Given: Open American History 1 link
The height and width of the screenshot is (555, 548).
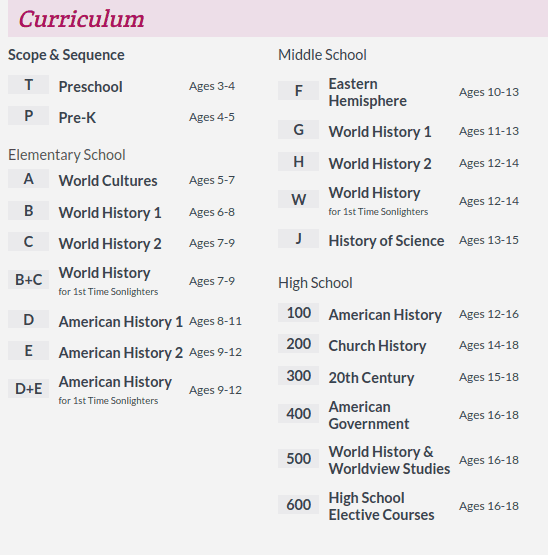Looking at the screenshot, I should click(x=121, y=322).
